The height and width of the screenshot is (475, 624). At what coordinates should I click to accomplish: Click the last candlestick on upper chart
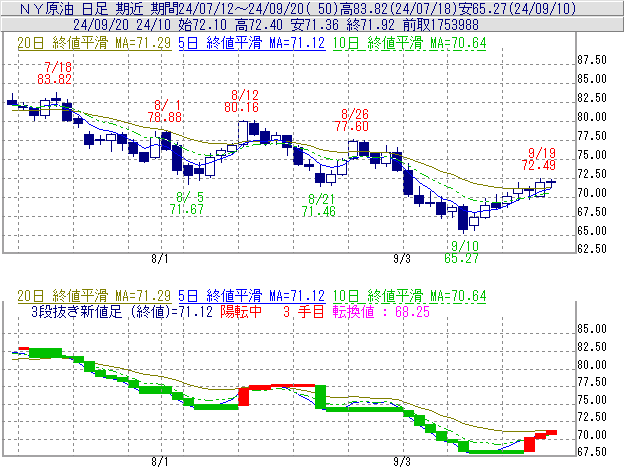[x=551, y=183]
